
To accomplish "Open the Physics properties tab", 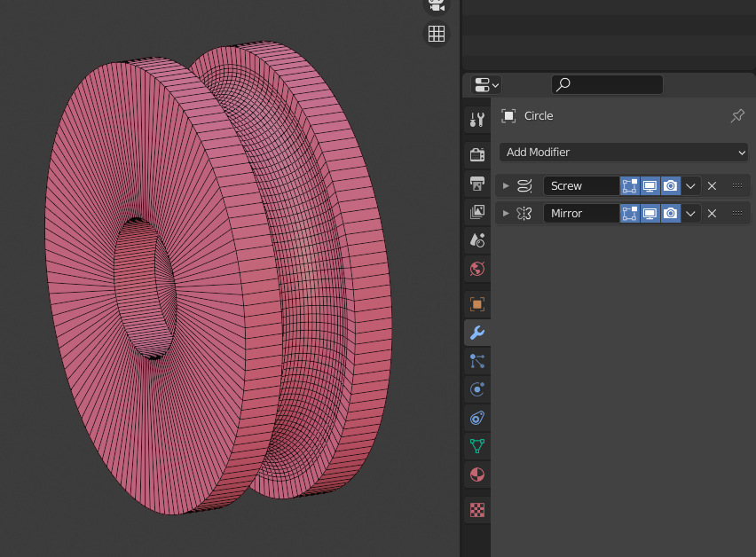I will [x=476, y=388].
